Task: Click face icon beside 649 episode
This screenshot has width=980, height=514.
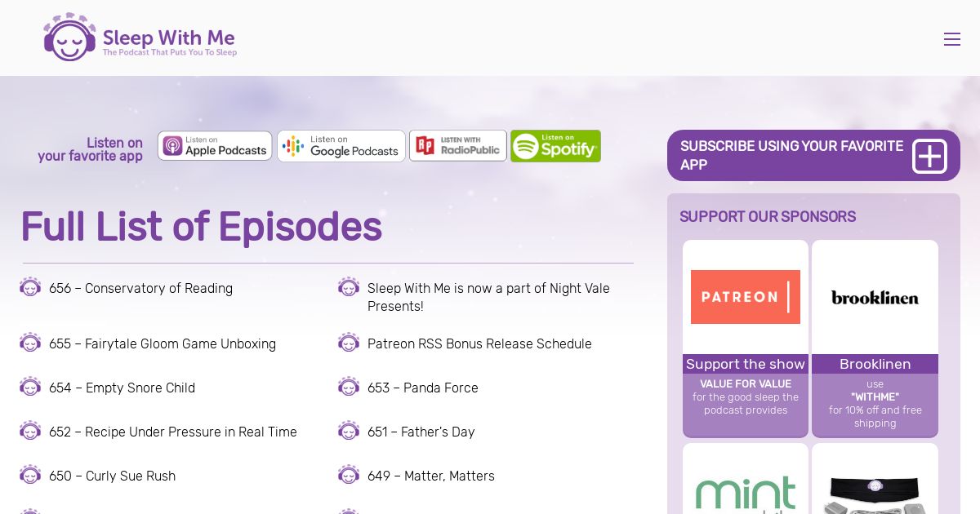Action: coord(349,475)
